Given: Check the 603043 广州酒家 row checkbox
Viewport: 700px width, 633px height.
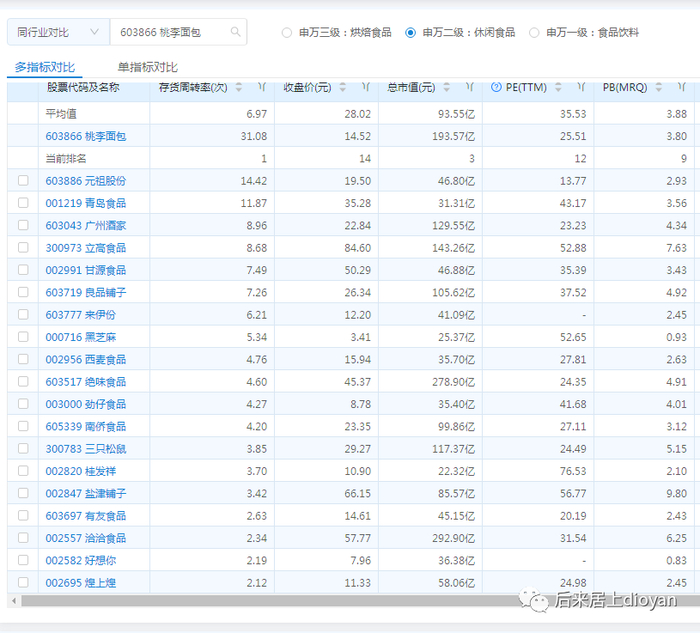Looking at the screenshot, I should pos(23,225).
